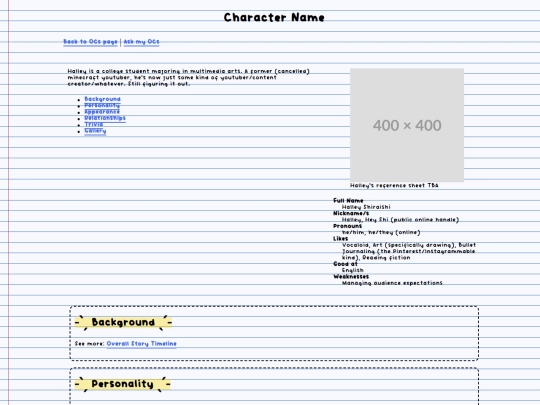Viewport: 540px width, 405px height.
Task: Jump to the Trivia section link
Action: (94, 124)
